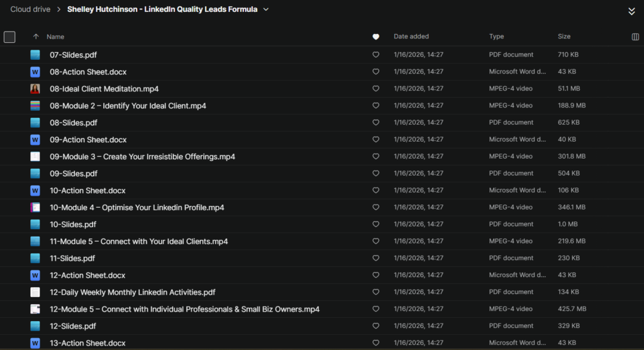Image resolution: width=644 pixels, height=350 pixels.
Task: Sort files by Date added column
Action: (411, 36)
